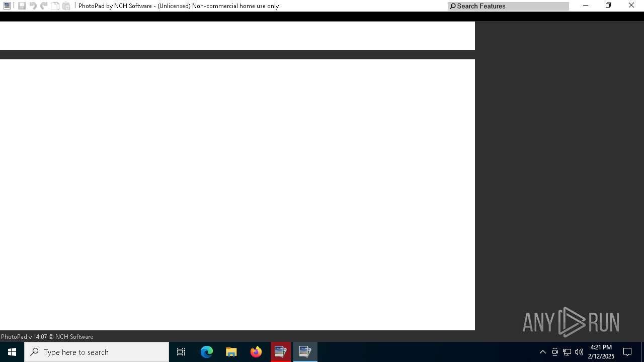Launch Microsoft Edge from taskbar
The width and height of the screenshot is (644, 362).
(x=207, y=352)
